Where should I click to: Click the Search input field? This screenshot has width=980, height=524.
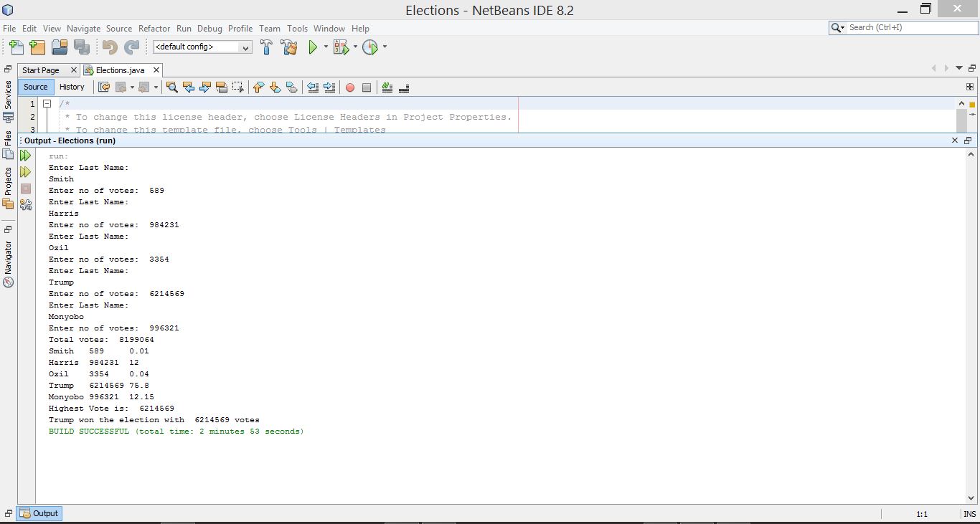point(908,28)
